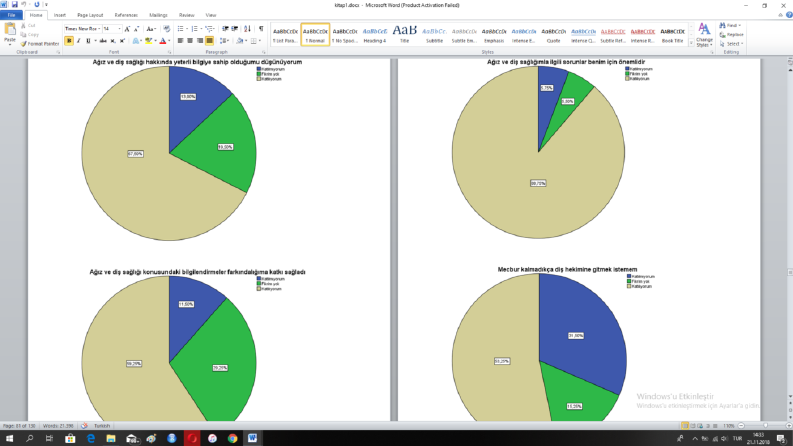This screenshot has width=793, height=446.
Task: Switch to the Page Layout tab
Action: point(90,15)
